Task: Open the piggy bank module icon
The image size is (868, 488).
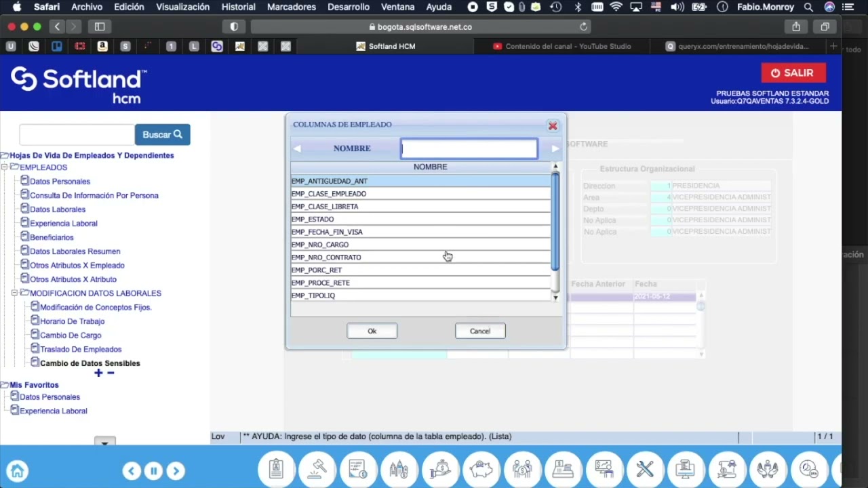Action: pyautogui.click(x=481, y=469)
